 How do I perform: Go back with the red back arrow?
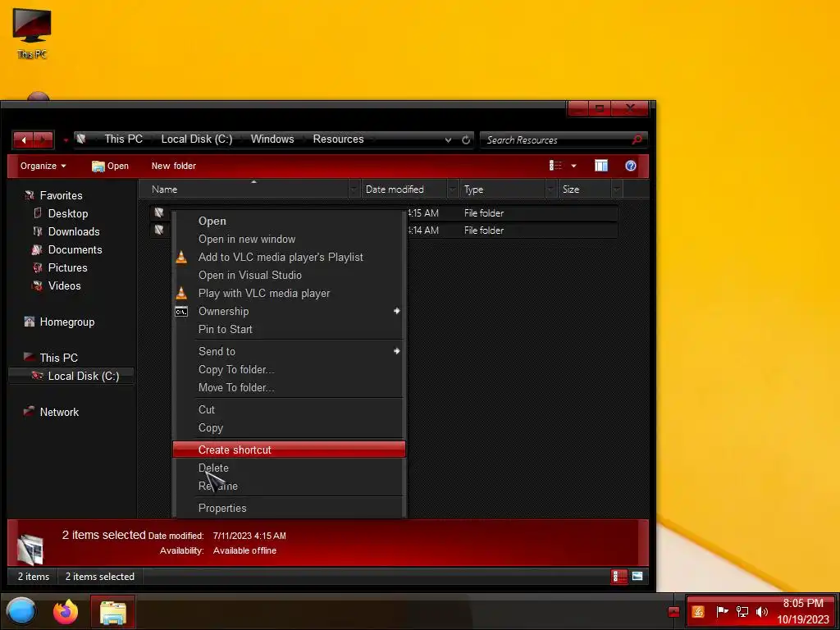click(23, 139)
